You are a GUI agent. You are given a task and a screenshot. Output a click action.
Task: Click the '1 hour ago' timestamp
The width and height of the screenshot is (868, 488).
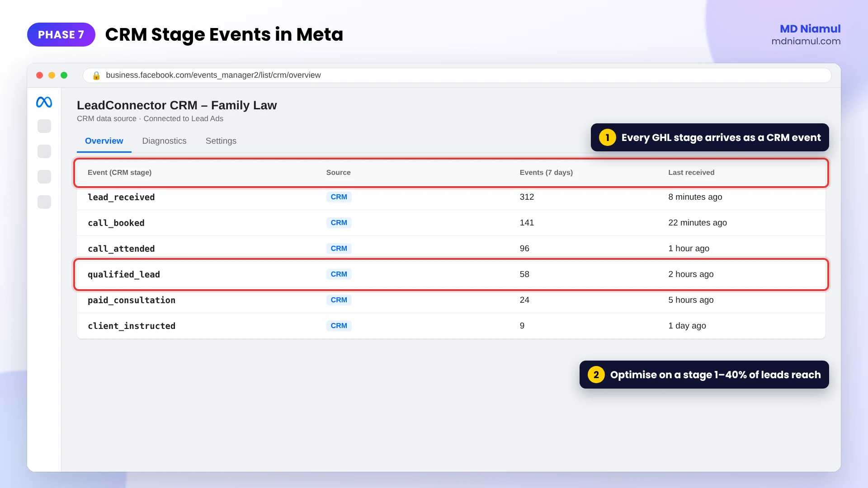tap(689, 249)
